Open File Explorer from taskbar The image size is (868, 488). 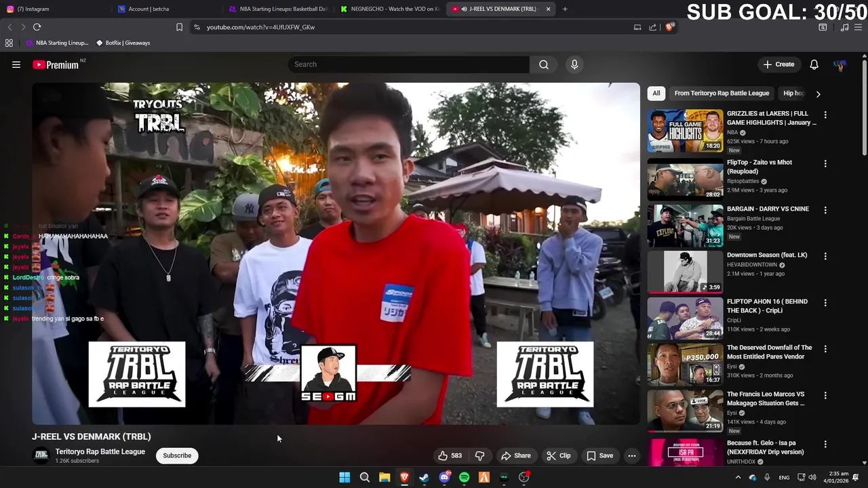click(x=384, y=477)
